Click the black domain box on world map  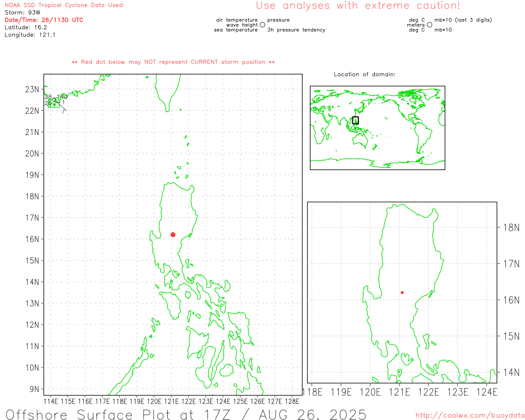click(x=356, y=120)
